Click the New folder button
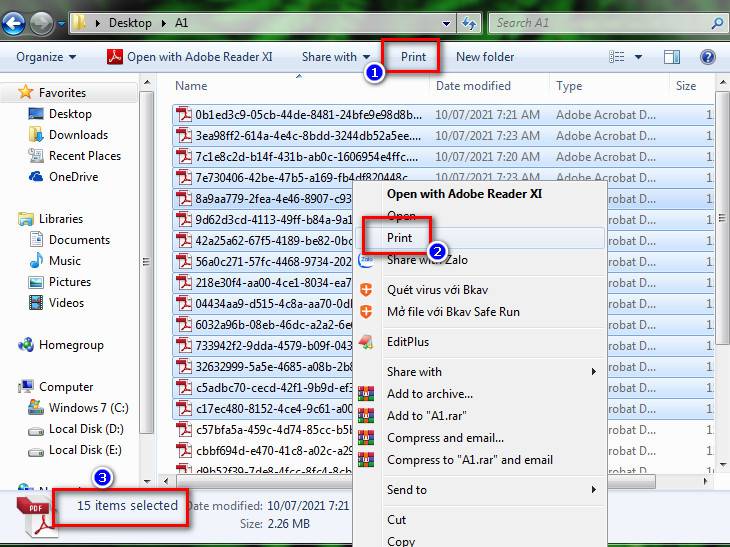730x547 pixels. (x=485, y=57)
